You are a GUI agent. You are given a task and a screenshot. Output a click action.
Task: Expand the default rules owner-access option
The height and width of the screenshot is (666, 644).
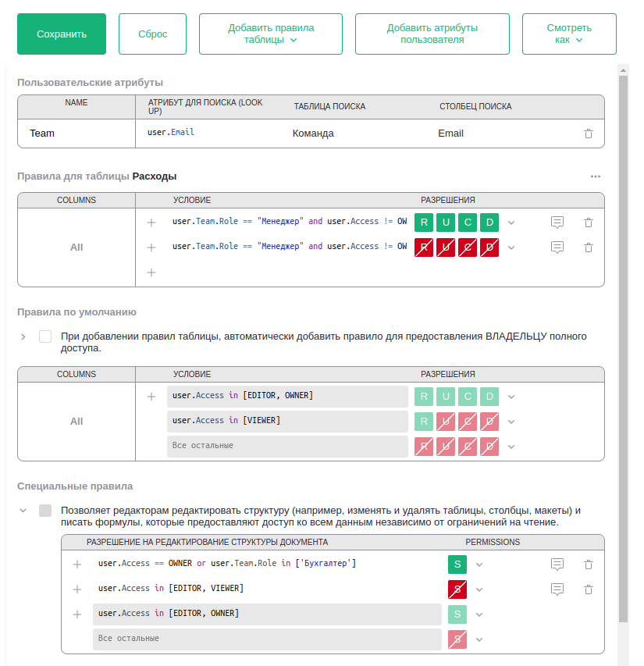coord(23,337)
